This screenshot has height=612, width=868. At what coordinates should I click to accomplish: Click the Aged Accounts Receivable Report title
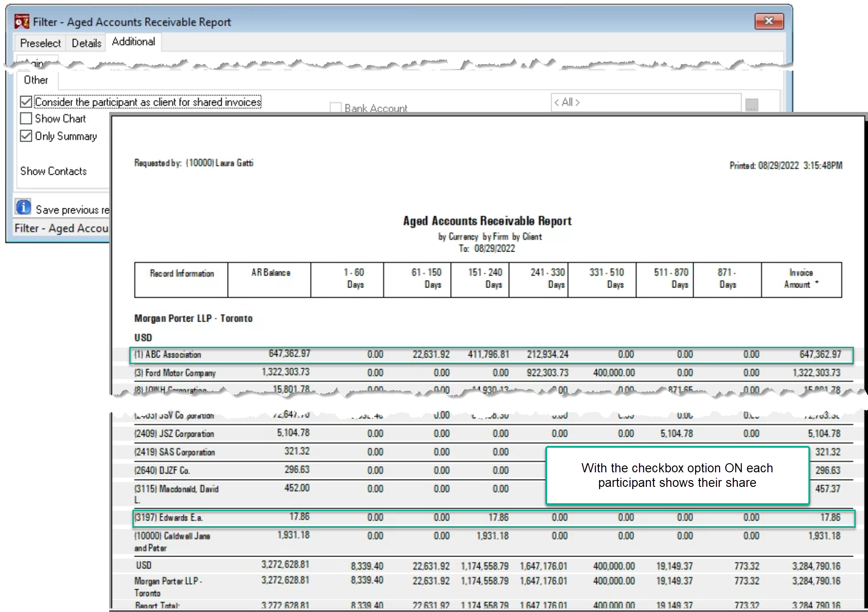tap(487, 221)
